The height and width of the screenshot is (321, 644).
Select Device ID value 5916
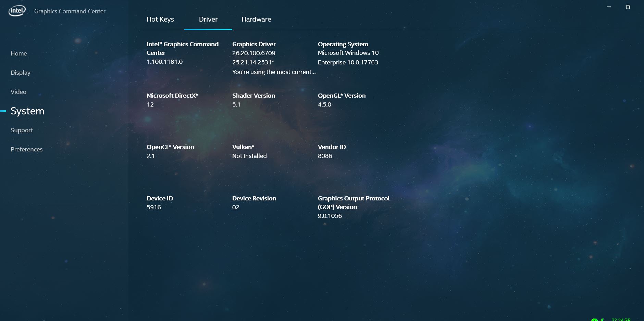point(154,207)
